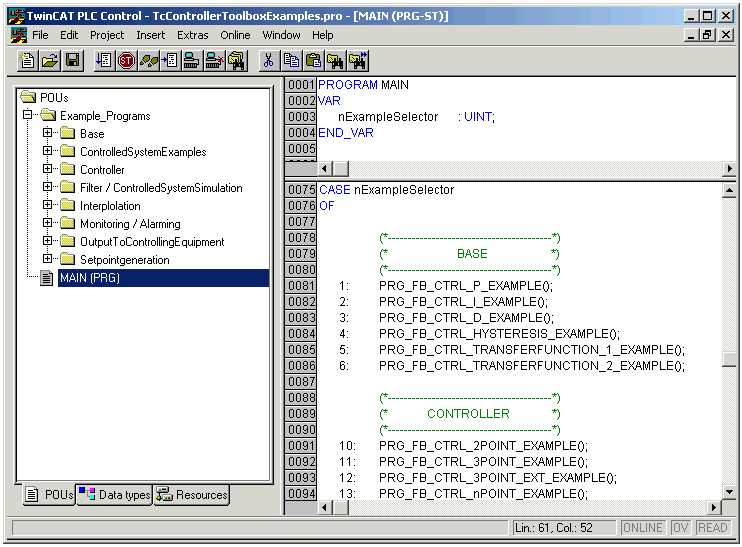
Task: Open the File menu
Action: (40, 35)
